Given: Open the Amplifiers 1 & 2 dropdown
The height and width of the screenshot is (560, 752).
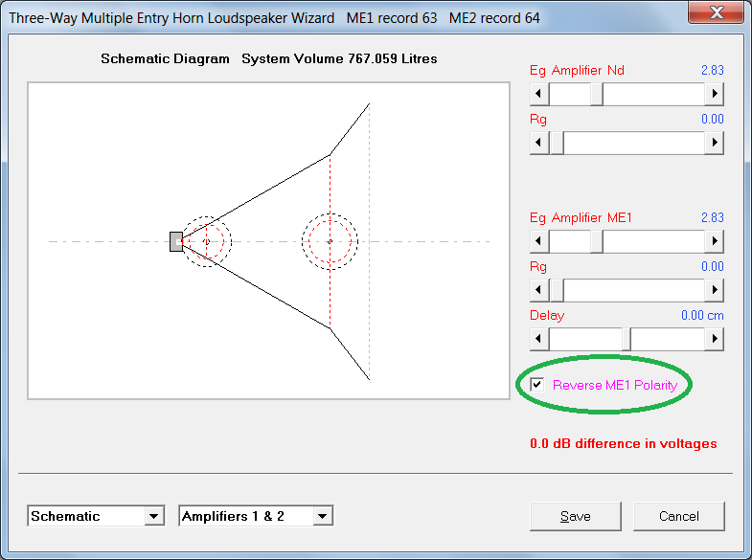Looking at the screenshot, I should pos(322,516).
